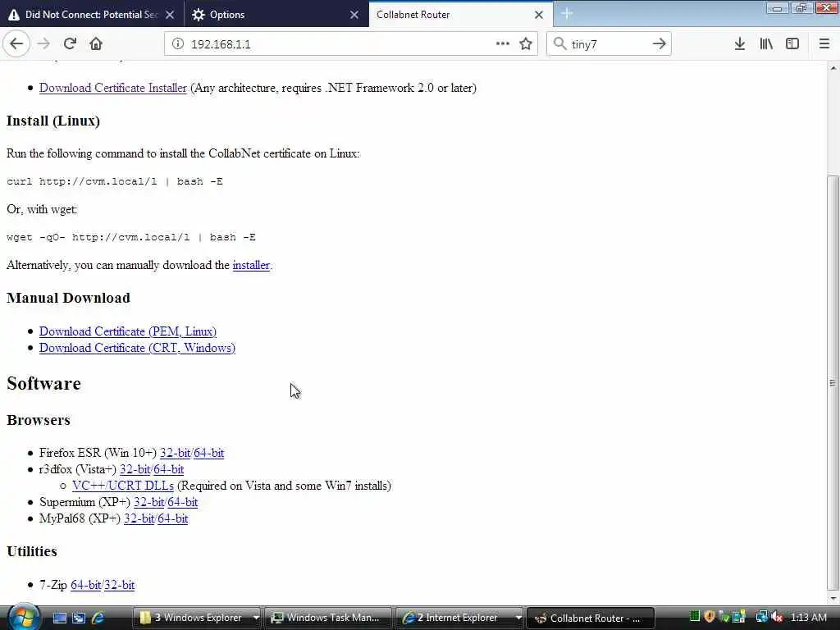Toggle the sidebar view icon

[x=792, y=44]
